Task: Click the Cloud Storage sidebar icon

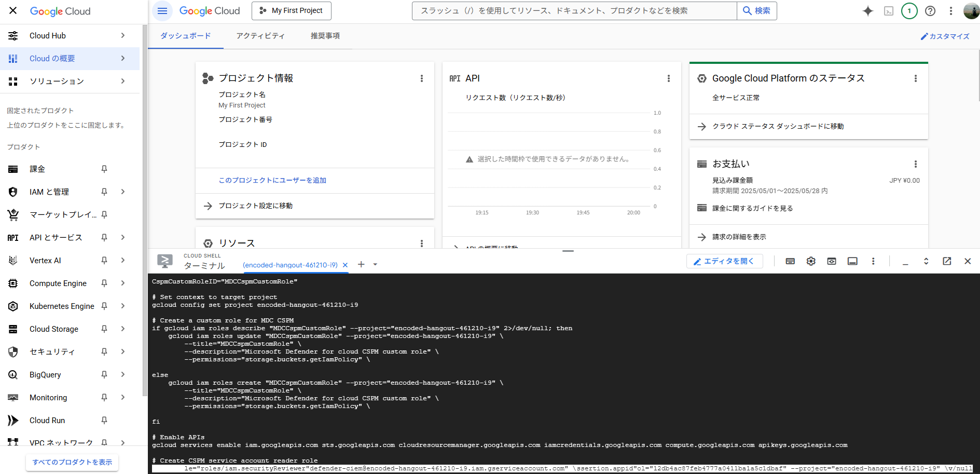Action: pos(13,329)
